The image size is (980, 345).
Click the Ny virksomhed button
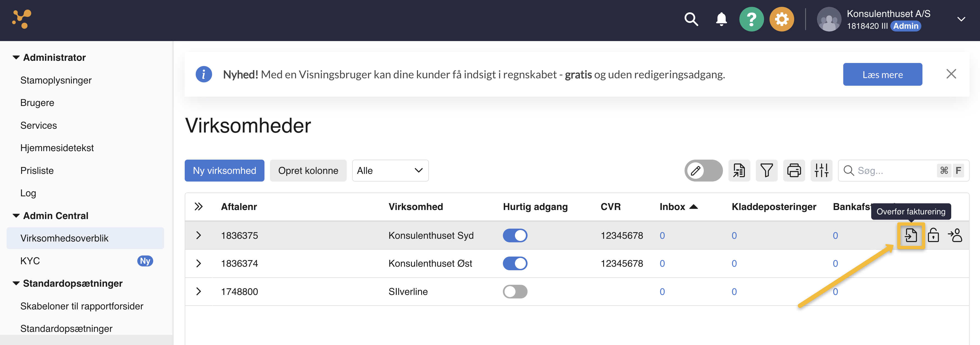(224, 171)
